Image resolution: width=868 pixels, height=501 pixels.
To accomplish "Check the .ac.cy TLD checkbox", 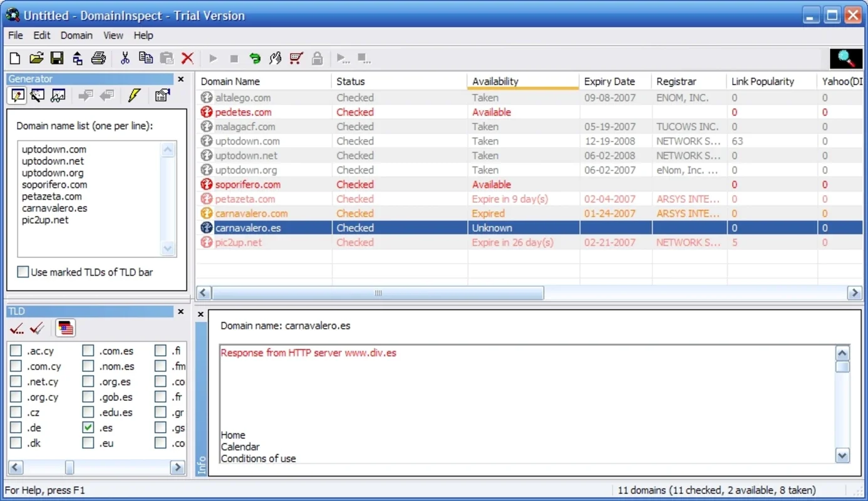I will [x=16, y=351].
